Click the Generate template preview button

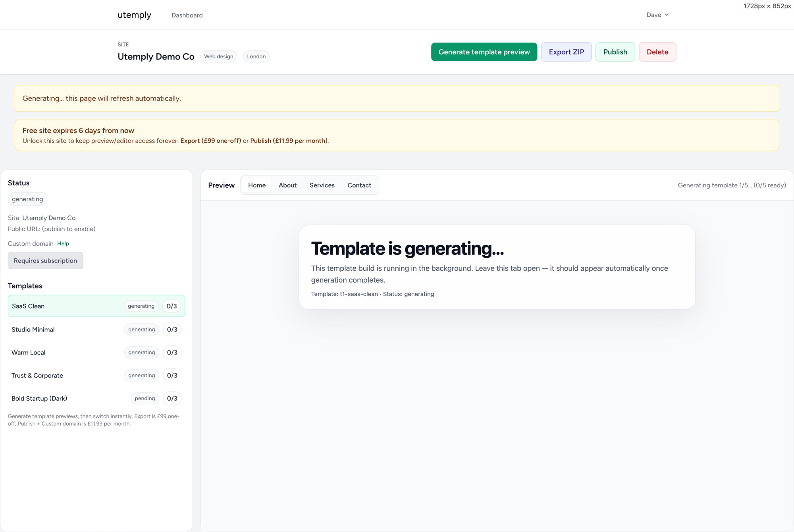coord(484,52)
